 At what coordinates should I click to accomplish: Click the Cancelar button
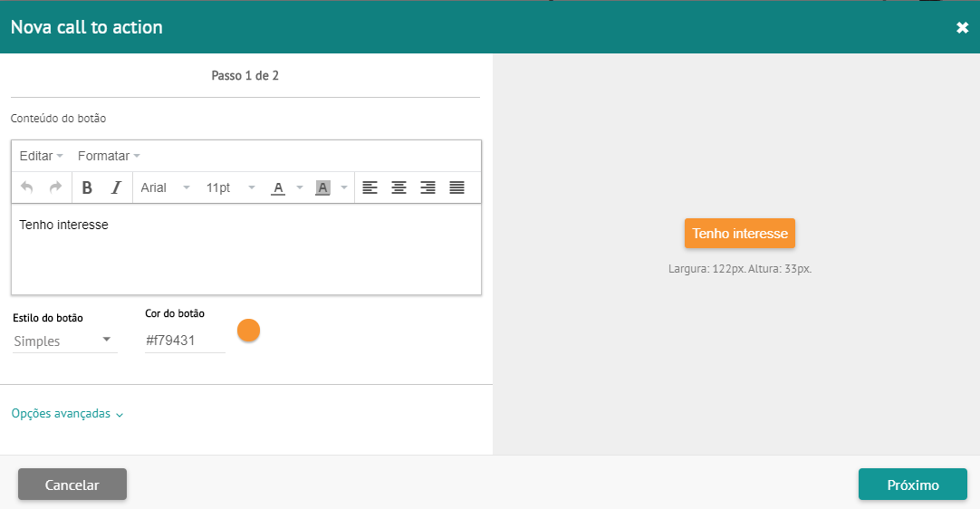click(72, 485)
